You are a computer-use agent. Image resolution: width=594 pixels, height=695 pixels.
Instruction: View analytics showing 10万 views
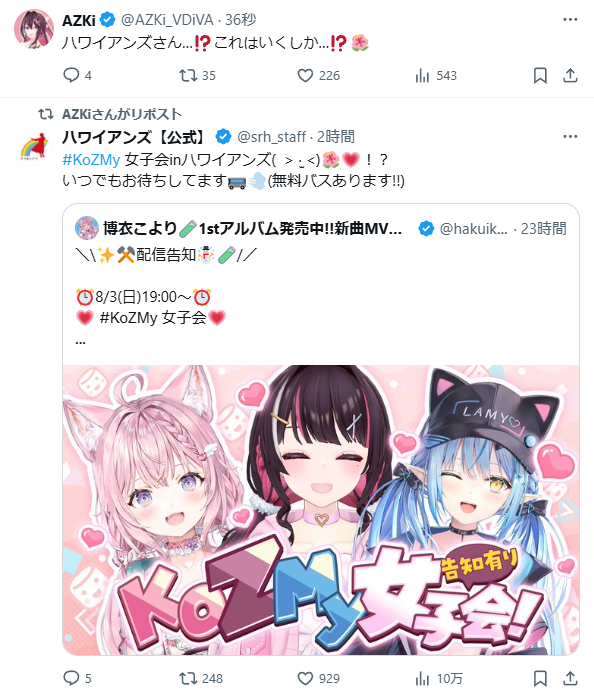pos(439,678)
